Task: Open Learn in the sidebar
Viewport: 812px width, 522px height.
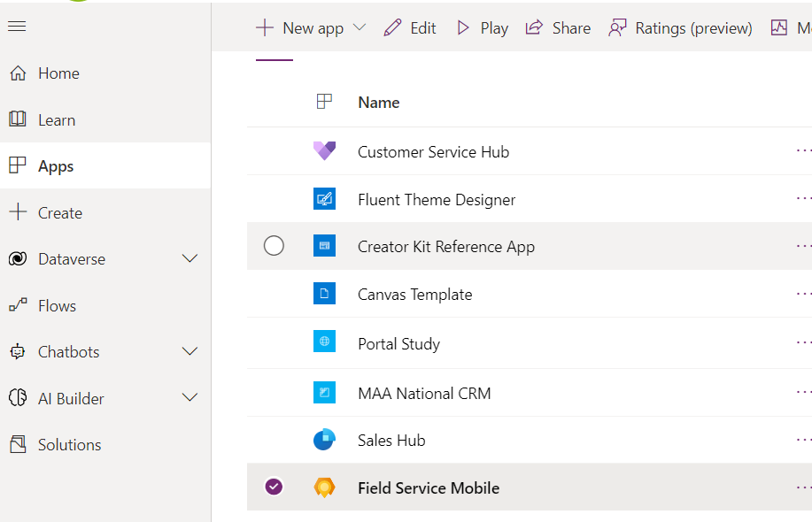Action: pos(105,120)
